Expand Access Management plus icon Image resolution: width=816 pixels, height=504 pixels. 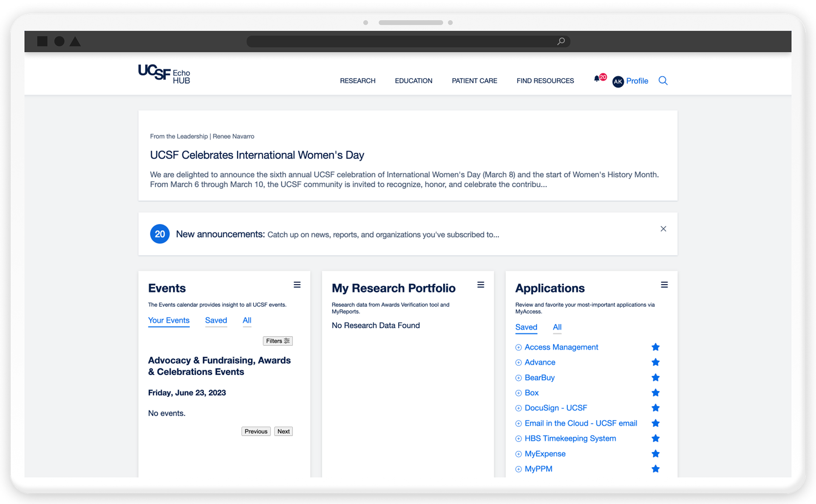[518, 348]
